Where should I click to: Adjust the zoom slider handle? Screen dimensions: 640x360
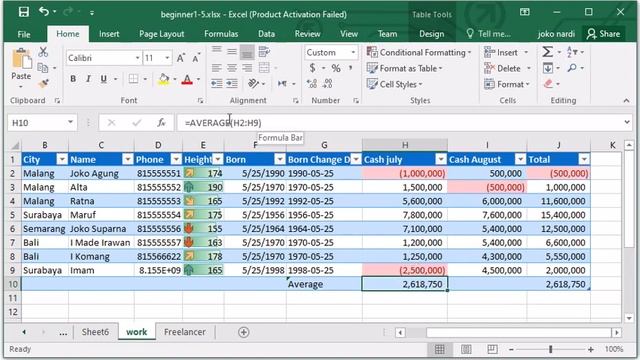(x=551, y=349)
